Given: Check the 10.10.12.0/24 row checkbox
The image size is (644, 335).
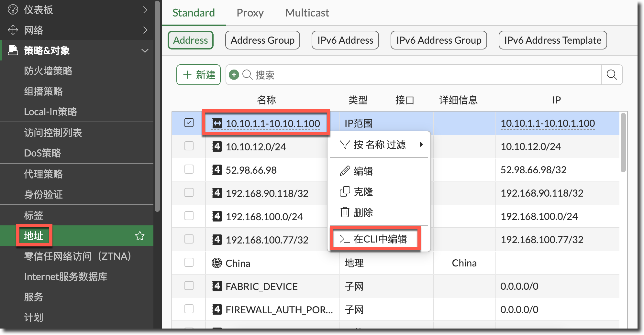Looking at the screenshot, I should coord(189,146).
